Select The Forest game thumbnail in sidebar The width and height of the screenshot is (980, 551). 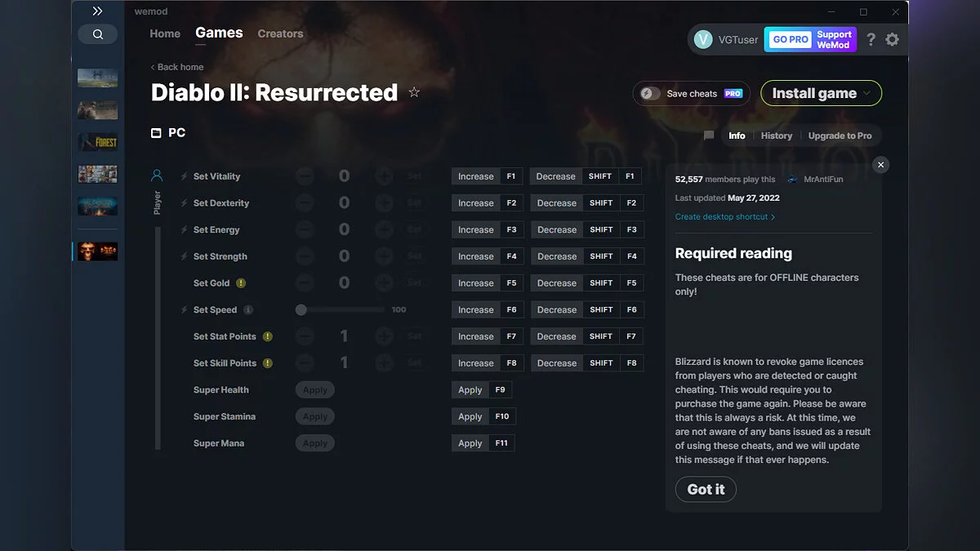(97, 141)
